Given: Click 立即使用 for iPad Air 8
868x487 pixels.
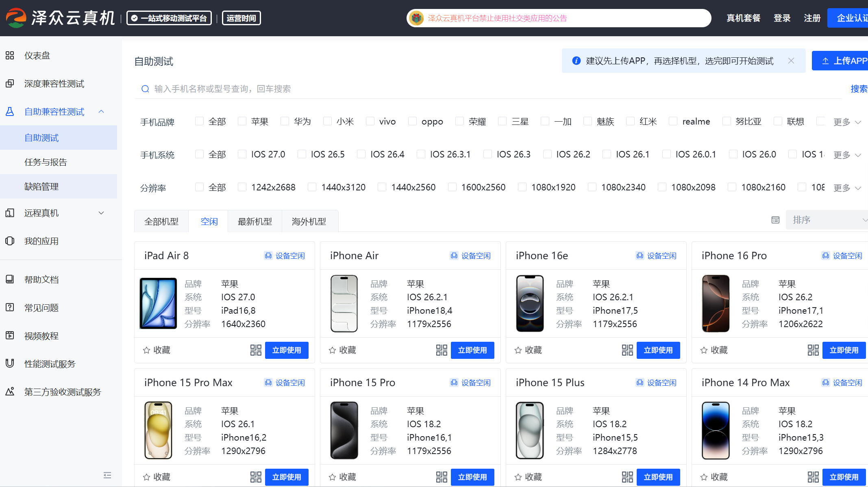Looking at the screenshot, I should point(287,350).
